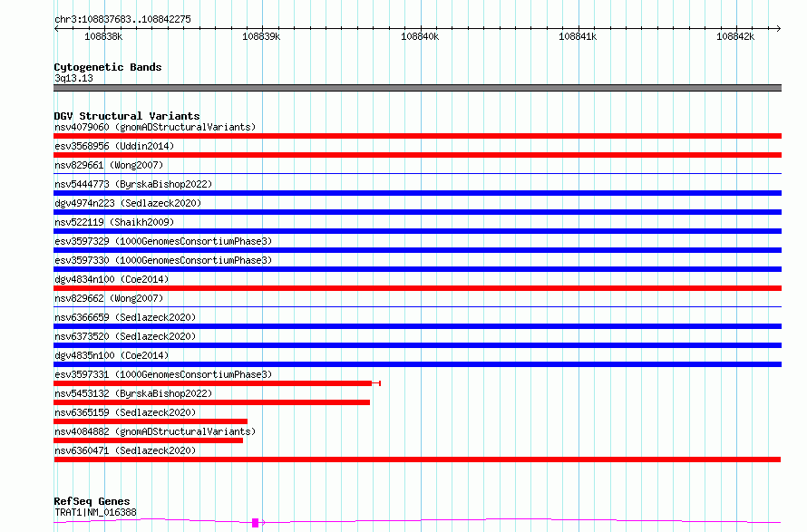This screenshot has height=532, width=807.
Task: Click the esv3597329 (1000GenomesConsortiumPhase3) label
Action: click(x=163, y=241)
